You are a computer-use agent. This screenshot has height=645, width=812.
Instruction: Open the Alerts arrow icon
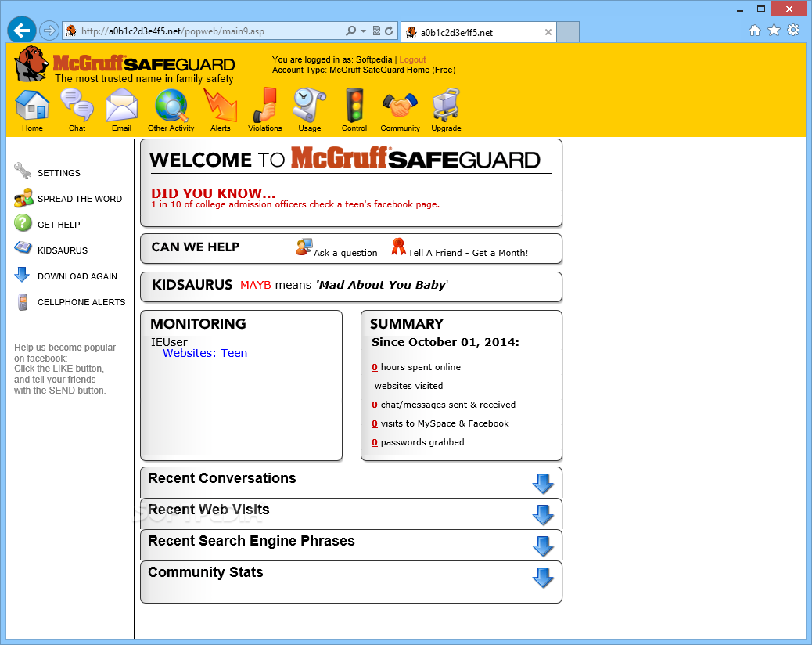pos(221,105)
